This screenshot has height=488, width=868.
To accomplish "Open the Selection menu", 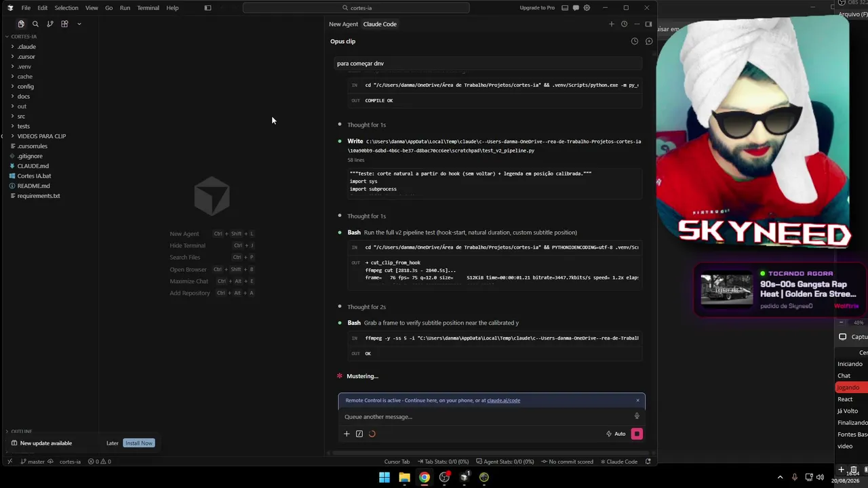I will point(66,8).
